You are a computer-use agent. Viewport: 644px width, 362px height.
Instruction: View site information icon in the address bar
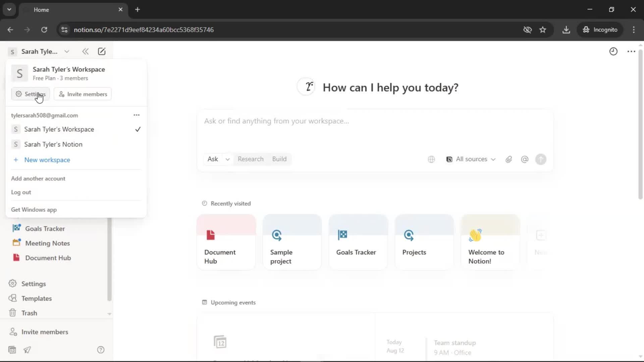64,29
